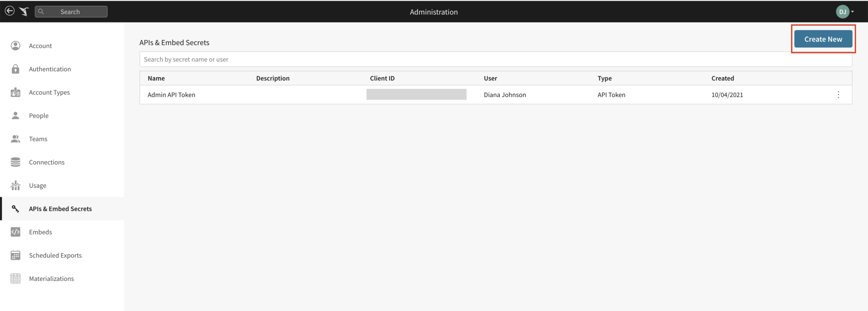Screen dimensions: 868x311
Task: Click the Embeds code icon
Action: 16,232
